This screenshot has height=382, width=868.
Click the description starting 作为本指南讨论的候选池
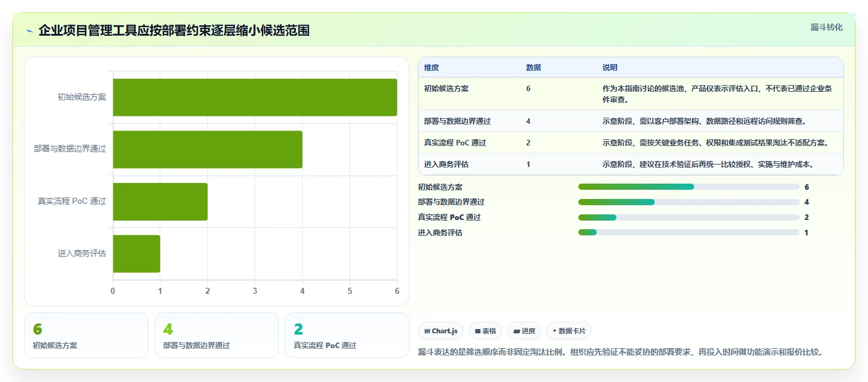point(718,94)
